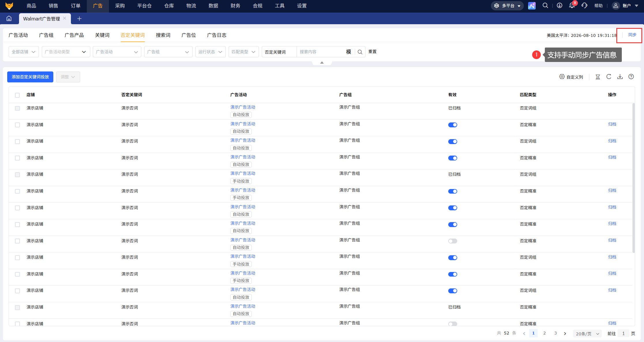Click the 同步 sync link
This screenshot has width=644, height=342.
click(632, 35)
